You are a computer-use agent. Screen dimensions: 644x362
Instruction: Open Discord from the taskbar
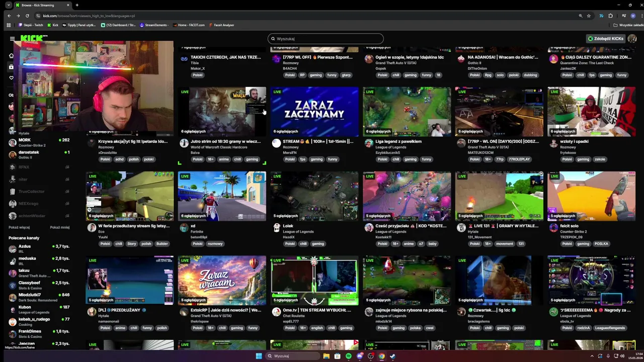[360, 356]
